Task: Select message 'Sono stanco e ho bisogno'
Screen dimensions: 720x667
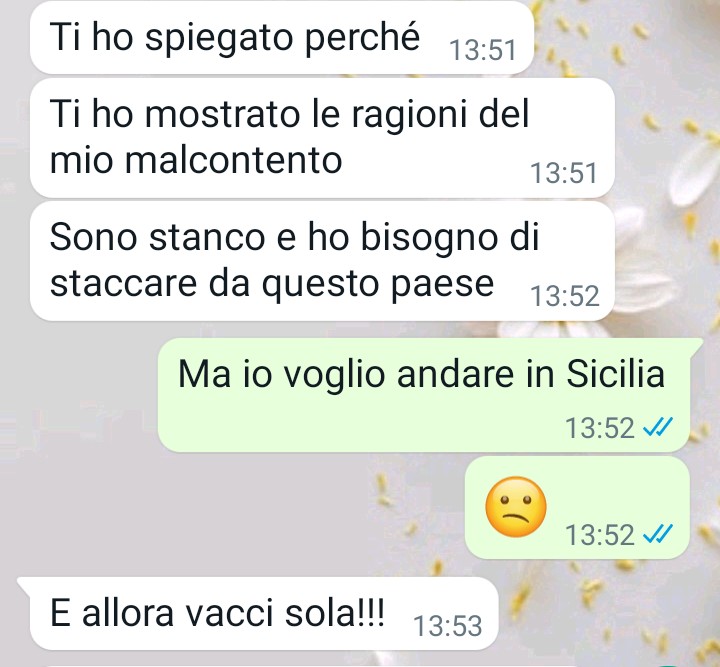Action: [x=322, y=261]
